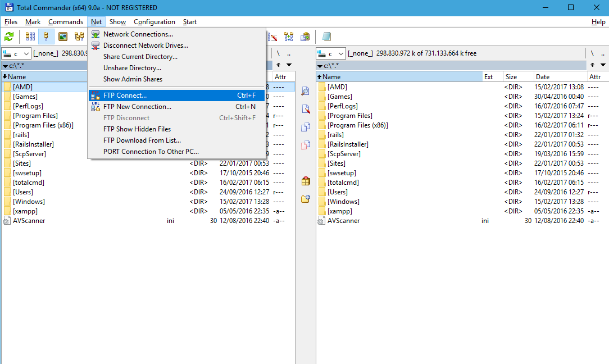Switch to brief file list view icon
The width and height of the screenshot is (609, 364).
pyautogui.click(x=30, y=37)
